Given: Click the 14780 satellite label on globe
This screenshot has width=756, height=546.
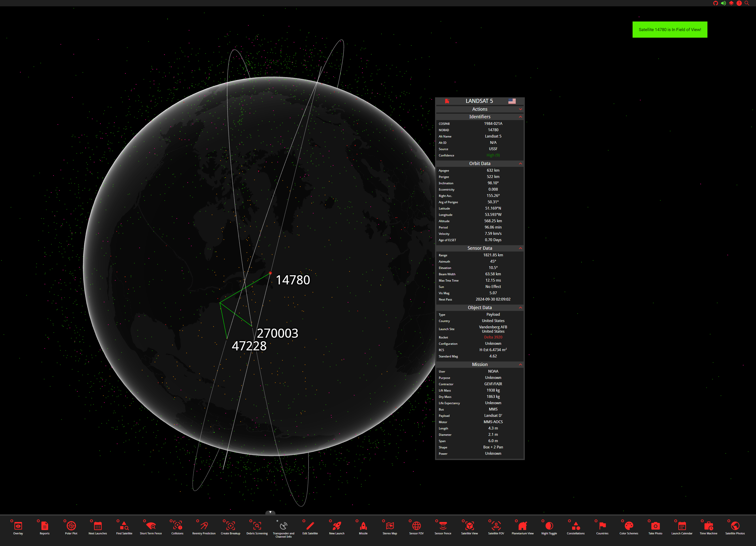Looking at the screenshot, I should 293,280.
